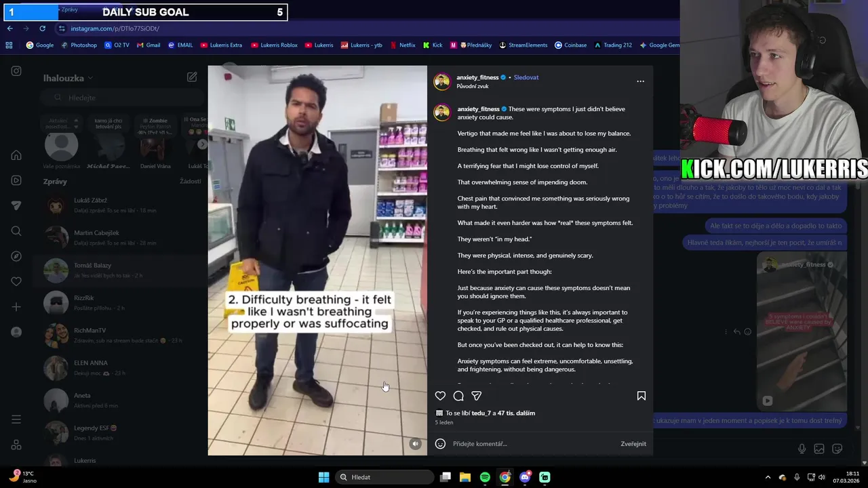Save the post with the bookmark icon
Screen dimensions: 868x488
coord(641,396)
